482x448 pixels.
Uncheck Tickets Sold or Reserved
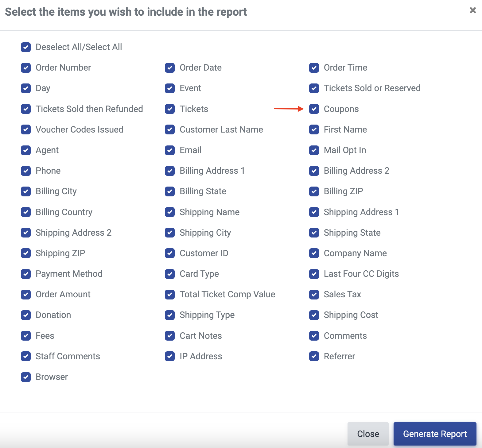(314, 88)
